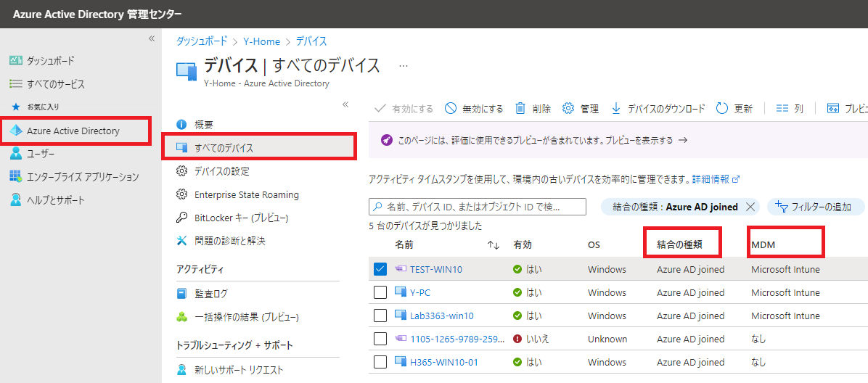Click the 監査ログ book icon
This screenshot has height=383, width=868.
pyautogui.click(x=181, y=294)
